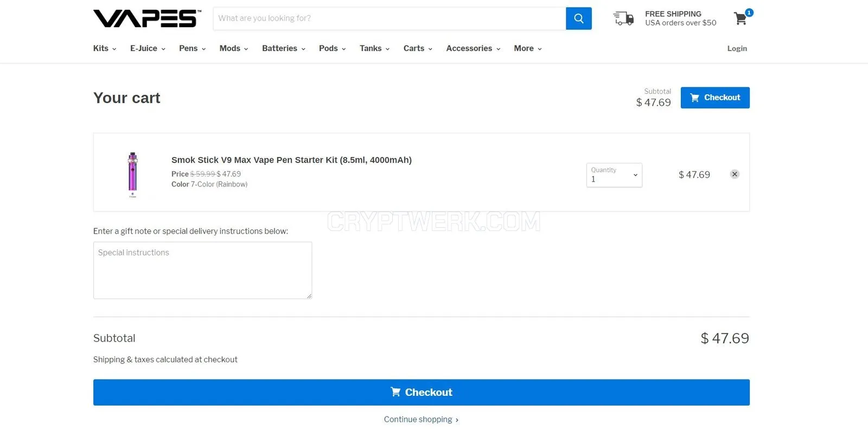Expand the Pens menu
The height and width of the screenshot is (443, 868).
(x=193, y=48)
